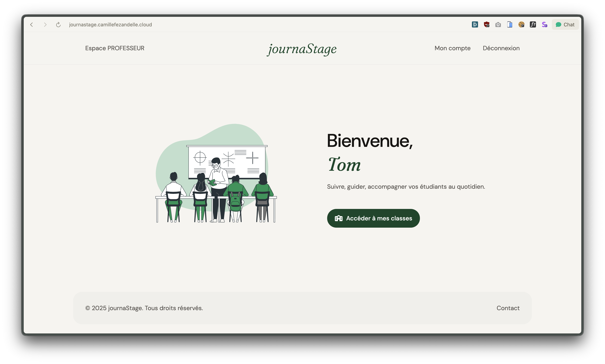The height and width of the screenshot is (364, 605).
Task: Open the red shield blocker extension
Action: [x=486, y=24]
